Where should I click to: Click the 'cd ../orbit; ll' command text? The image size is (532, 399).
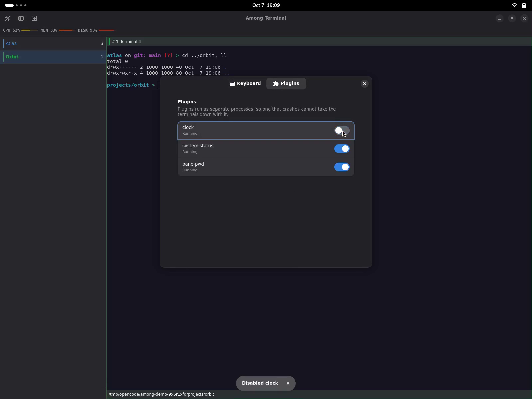coord(204,55)
